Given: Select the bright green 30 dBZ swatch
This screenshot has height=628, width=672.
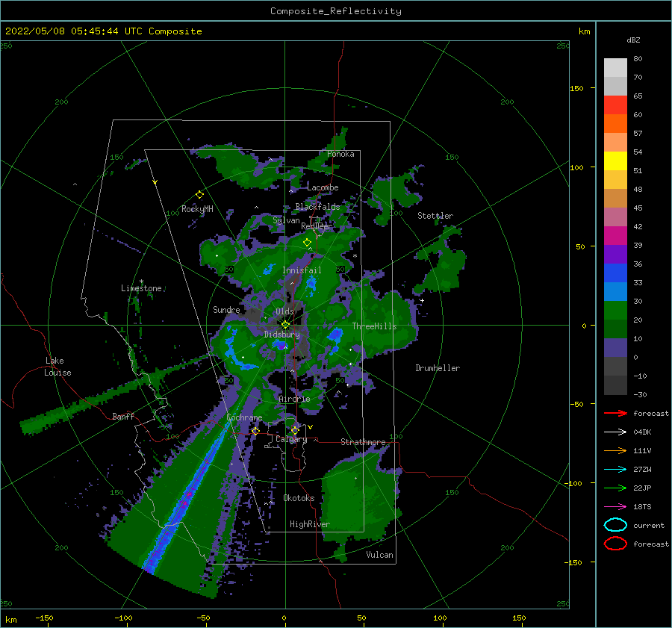Looking at the screenshot, I should coord(615,310).
